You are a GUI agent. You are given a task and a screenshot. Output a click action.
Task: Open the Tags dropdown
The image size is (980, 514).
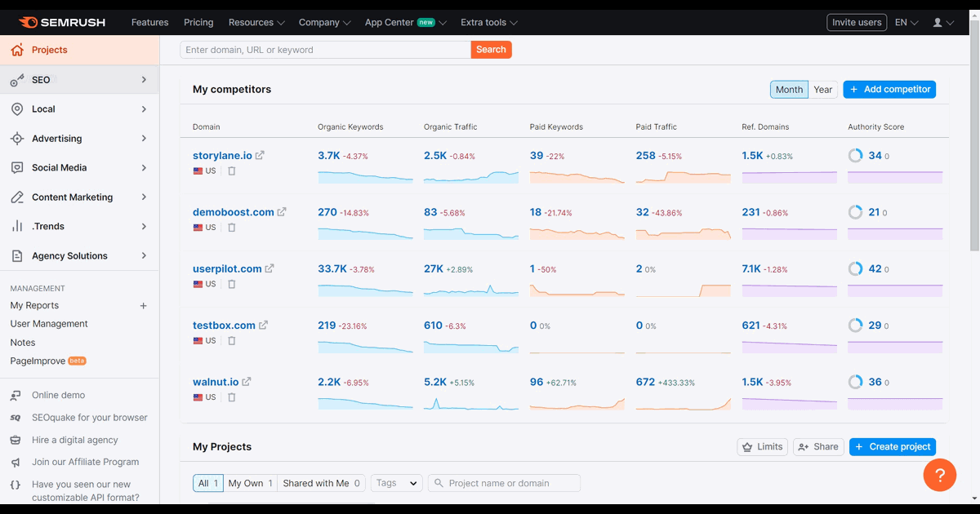click(397, 483)
